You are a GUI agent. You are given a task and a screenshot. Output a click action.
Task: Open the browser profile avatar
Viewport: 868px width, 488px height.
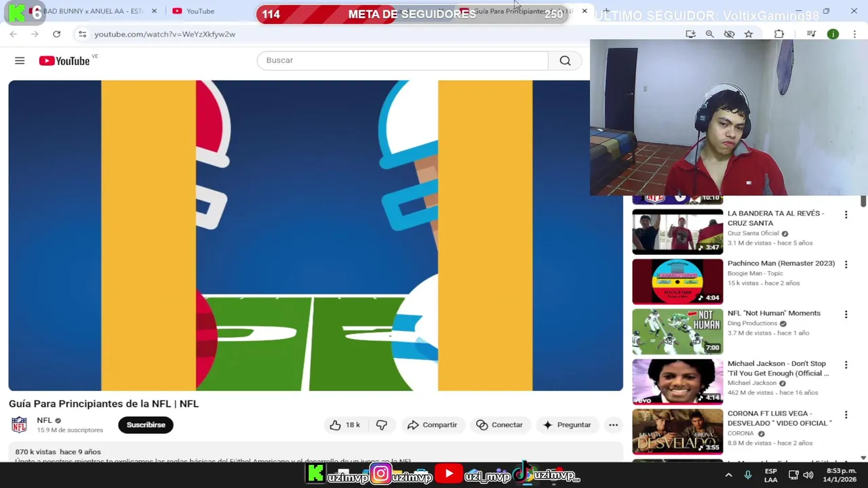[x=833, y=34]
